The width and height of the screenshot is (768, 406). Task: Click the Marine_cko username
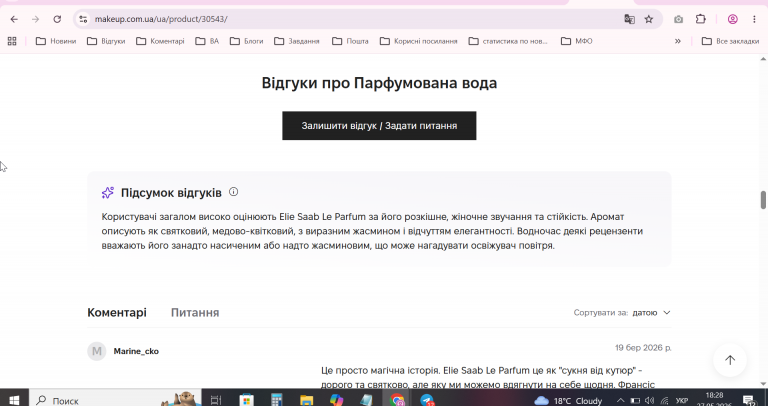point(136,351)
